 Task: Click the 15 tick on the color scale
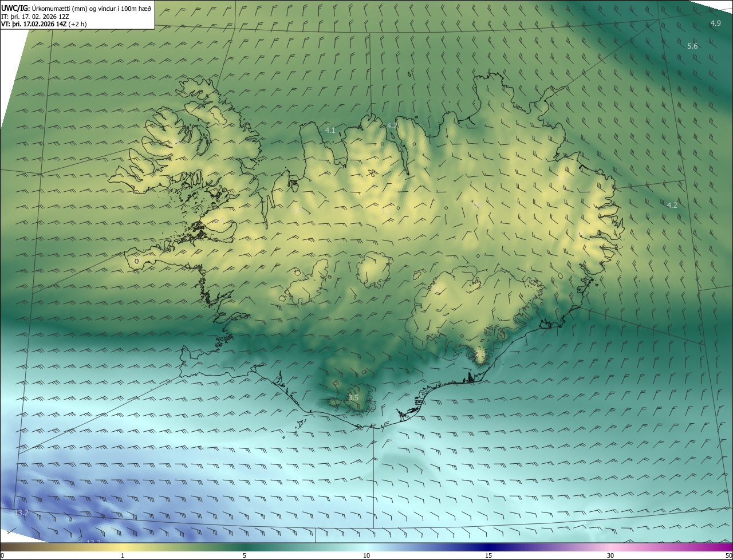click(488, 555)
